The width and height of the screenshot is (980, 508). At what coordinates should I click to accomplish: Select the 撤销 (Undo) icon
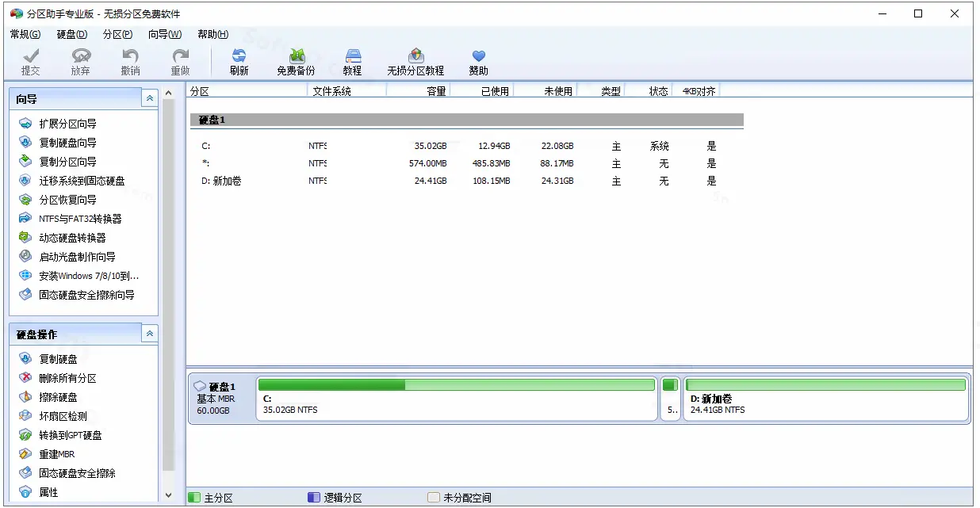click(129, 60)
